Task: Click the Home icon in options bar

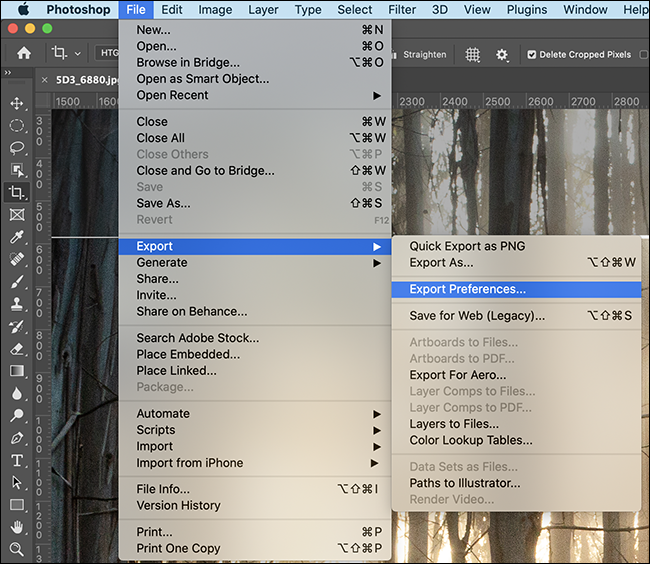Action: tap(24, 53)
